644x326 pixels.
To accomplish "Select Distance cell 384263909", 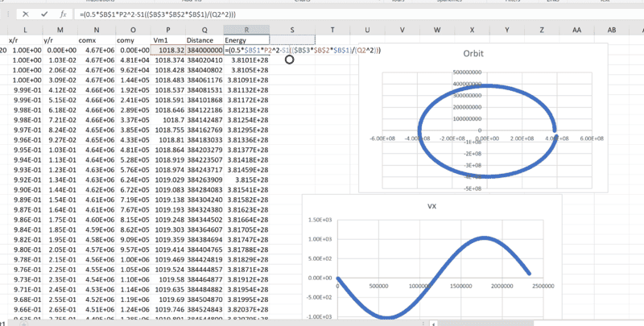I will 204,180.
